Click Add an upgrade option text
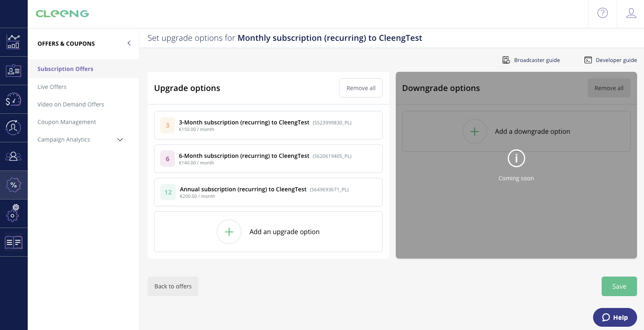This screenshot has height=330, width=644. click(285, 232)
